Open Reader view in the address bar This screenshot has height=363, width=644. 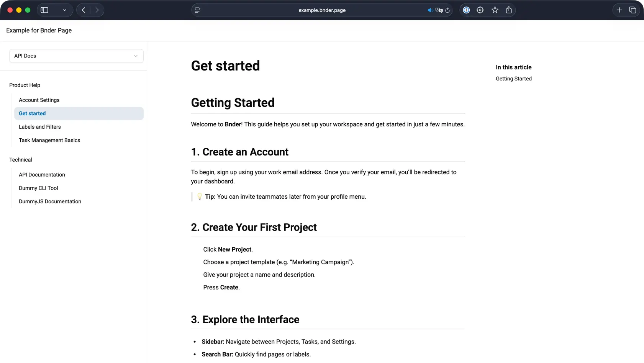[x=197, y=10]
